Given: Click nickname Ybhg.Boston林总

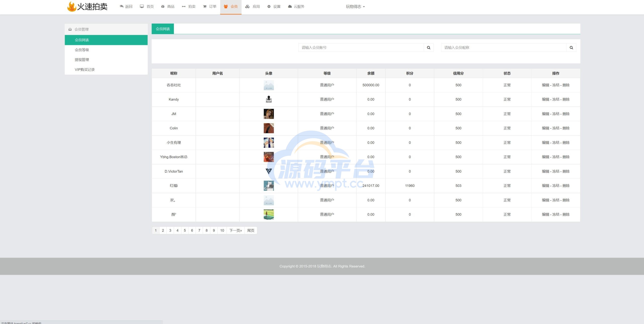Looking at the screenshot, I should 174,157.
